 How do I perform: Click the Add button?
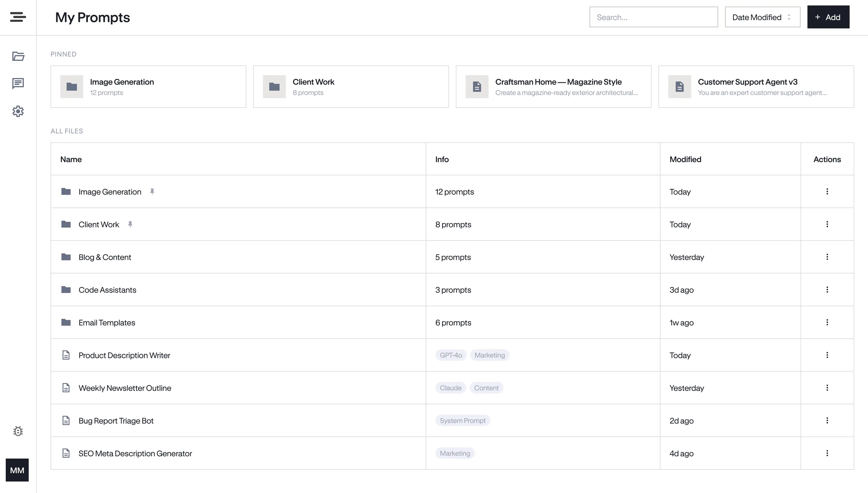tap(828, 17)
